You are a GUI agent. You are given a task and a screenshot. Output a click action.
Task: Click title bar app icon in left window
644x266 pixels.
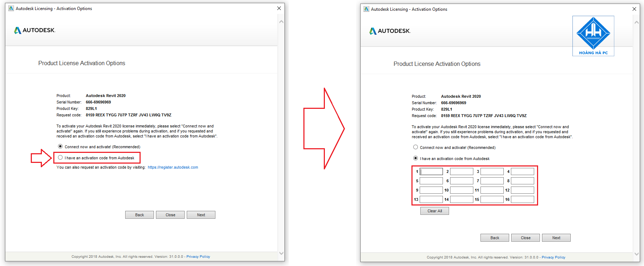click(x=11, y=8)
